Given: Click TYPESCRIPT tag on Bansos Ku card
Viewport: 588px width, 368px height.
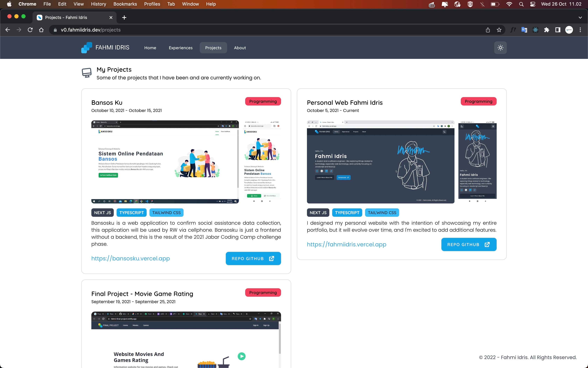Looking at the screenshot, I should click(131, 212).
